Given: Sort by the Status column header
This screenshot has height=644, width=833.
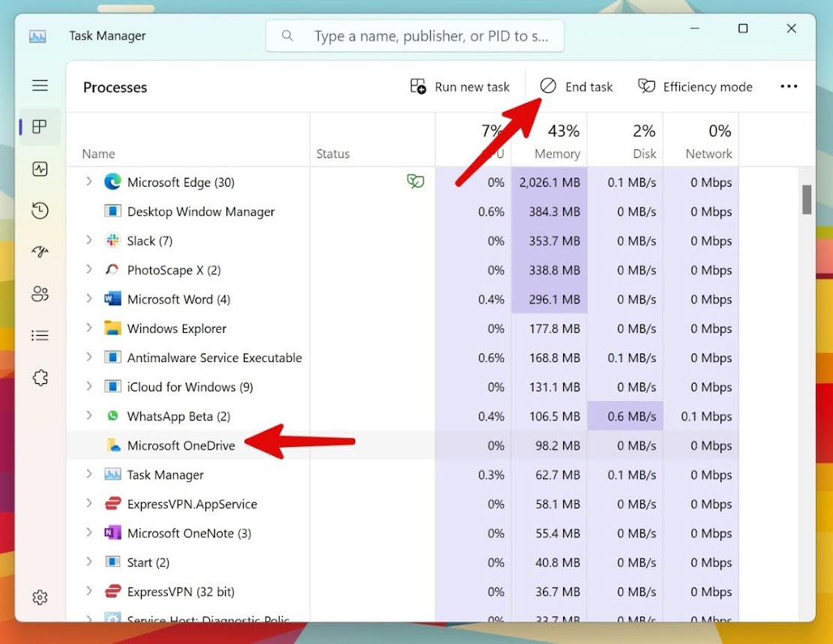Looking at the screenshot, I should (373, 139).
